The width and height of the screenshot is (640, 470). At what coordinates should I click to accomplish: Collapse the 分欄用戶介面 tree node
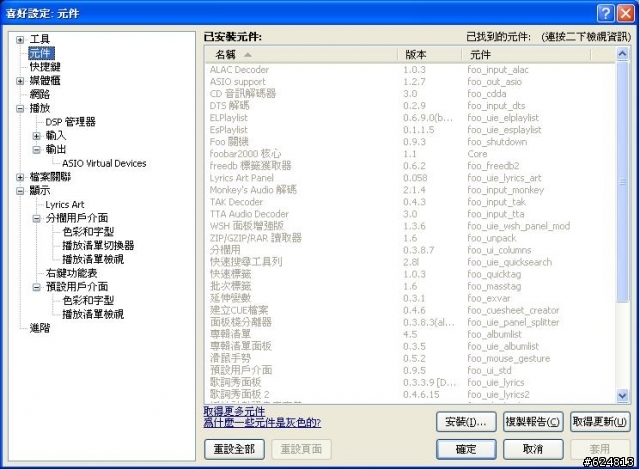[37, 218]
